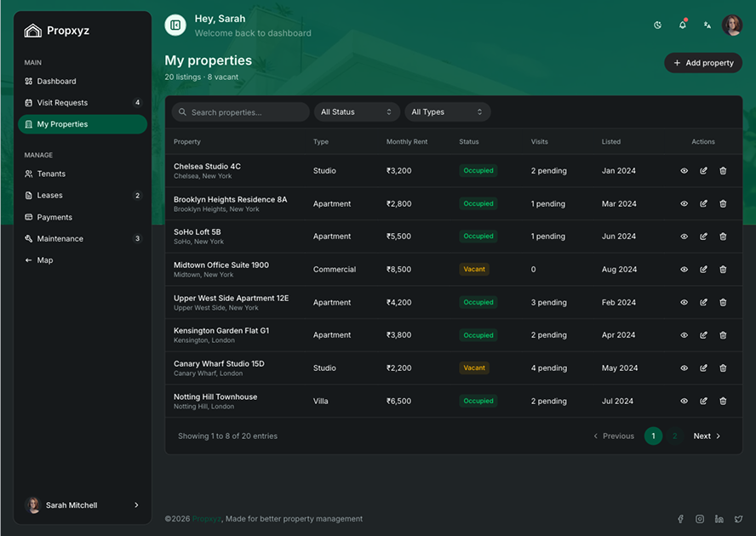The image size is (756, 536).
Task: Open LinkedIn footer icon
Action: [x=719, y=519]
